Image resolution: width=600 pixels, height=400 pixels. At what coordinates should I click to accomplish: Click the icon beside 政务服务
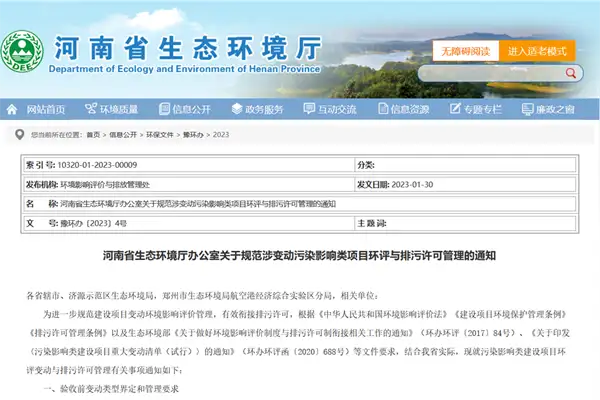[x=234, y=110]
